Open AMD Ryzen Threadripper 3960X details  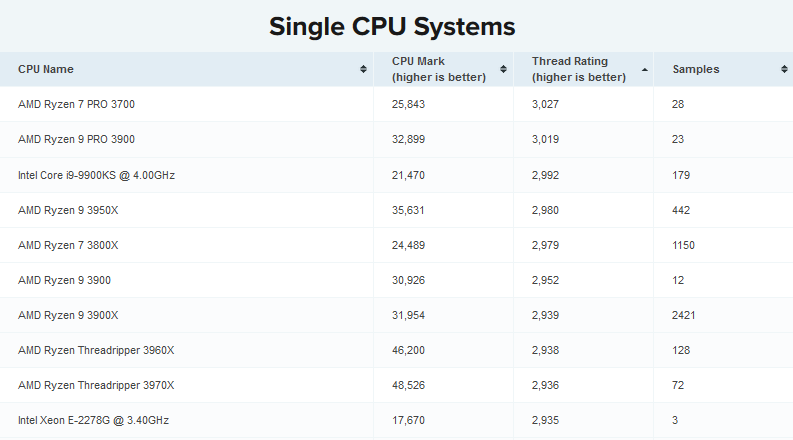coord(96,350)
